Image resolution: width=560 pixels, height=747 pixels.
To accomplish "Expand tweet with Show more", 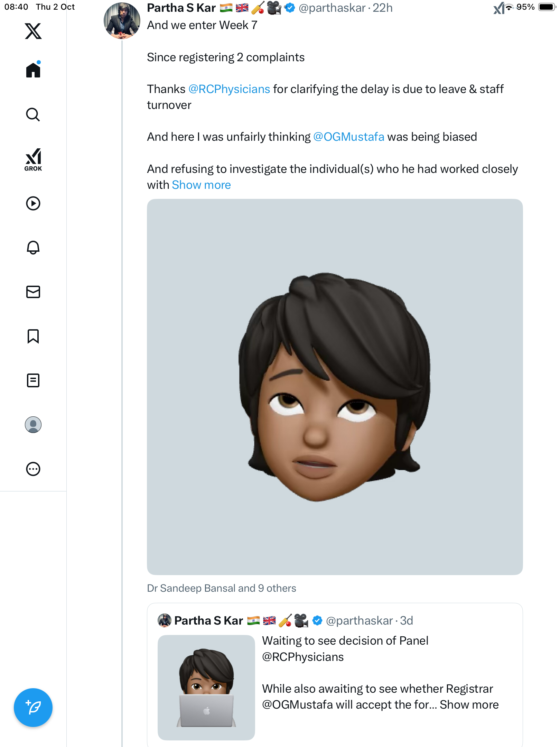I will tap(201, 185).
